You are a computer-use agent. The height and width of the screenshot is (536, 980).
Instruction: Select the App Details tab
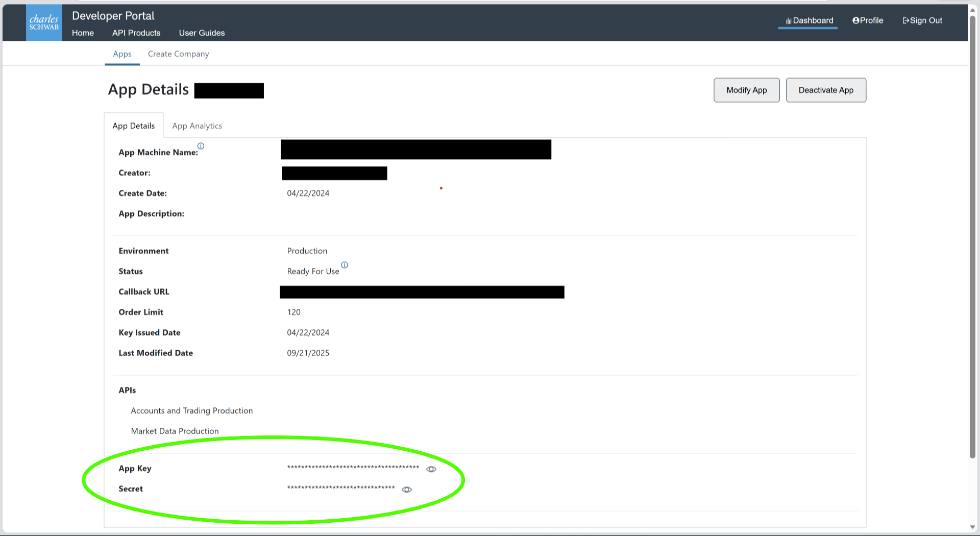click(134, 126)
